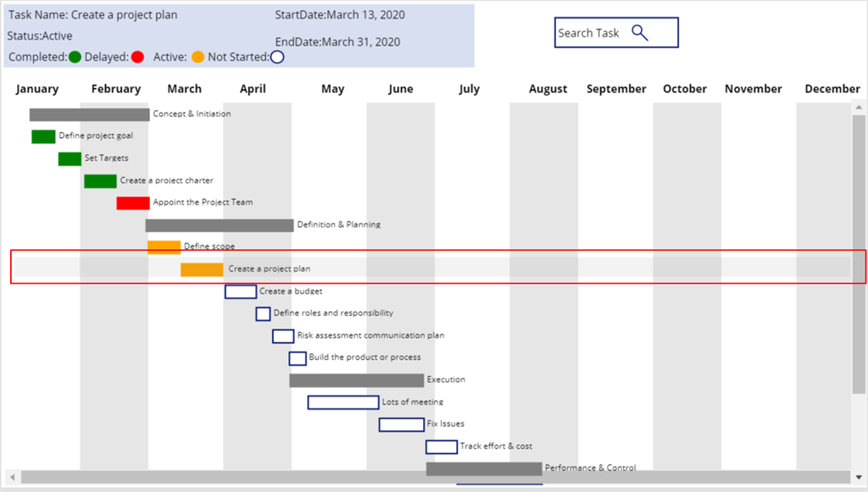
Task: Click the vertical scrollbar thumb
Action: point(859,254)
